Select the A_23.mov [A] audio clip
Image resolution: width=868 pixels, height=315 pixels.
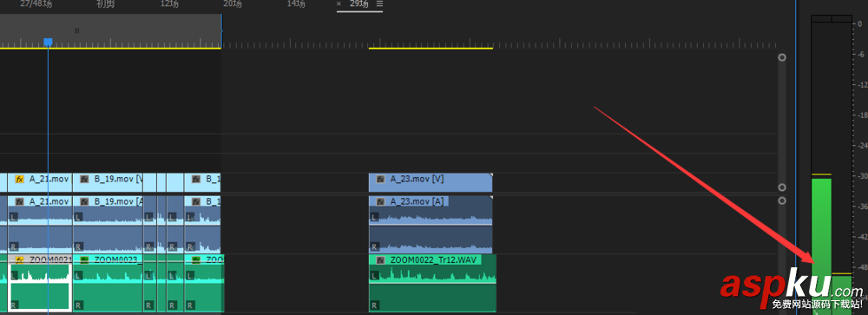[431, 224]
